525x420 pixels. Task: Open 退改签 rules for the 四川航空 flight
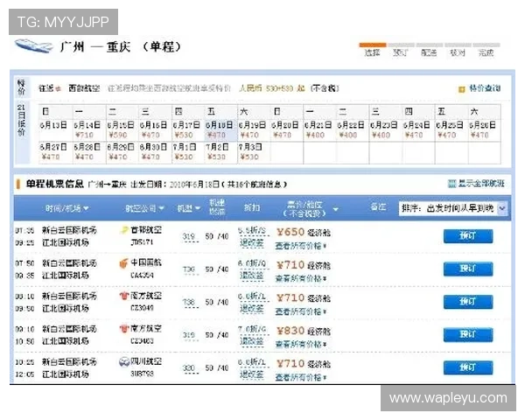[x=252, y=374]
